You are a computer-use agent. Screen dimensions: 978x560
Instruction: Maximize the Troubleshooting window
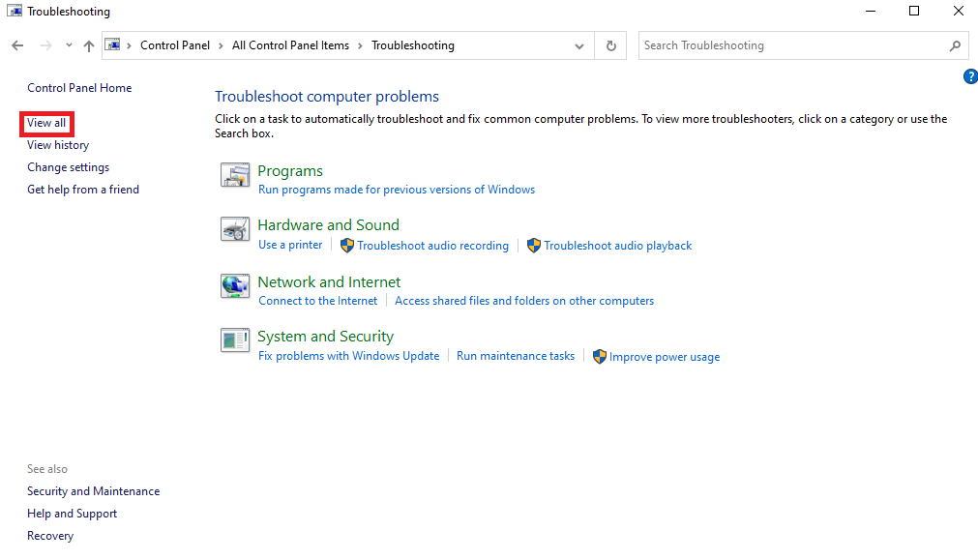point(914,12)
